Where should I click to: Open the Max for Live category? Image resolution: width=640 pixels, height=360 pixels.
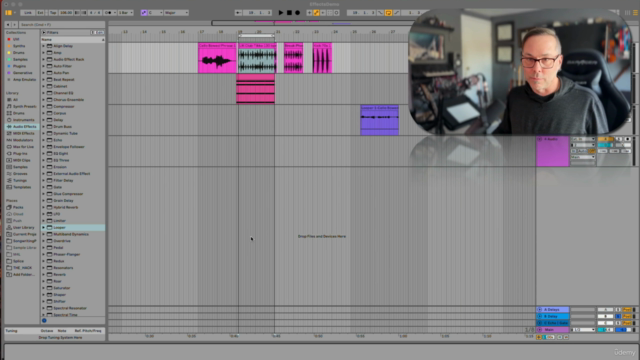(23, 147)
